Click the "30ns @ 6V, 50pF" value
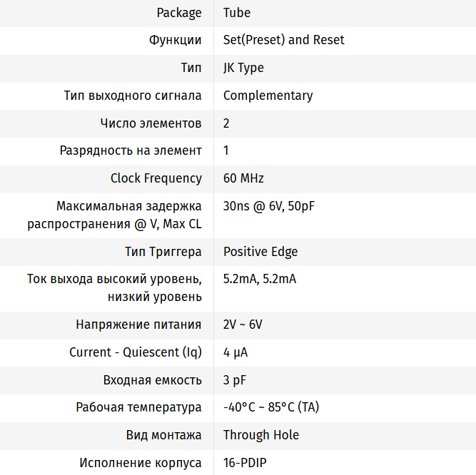Viewport: 476px width, 475px height. coord(269,206)
